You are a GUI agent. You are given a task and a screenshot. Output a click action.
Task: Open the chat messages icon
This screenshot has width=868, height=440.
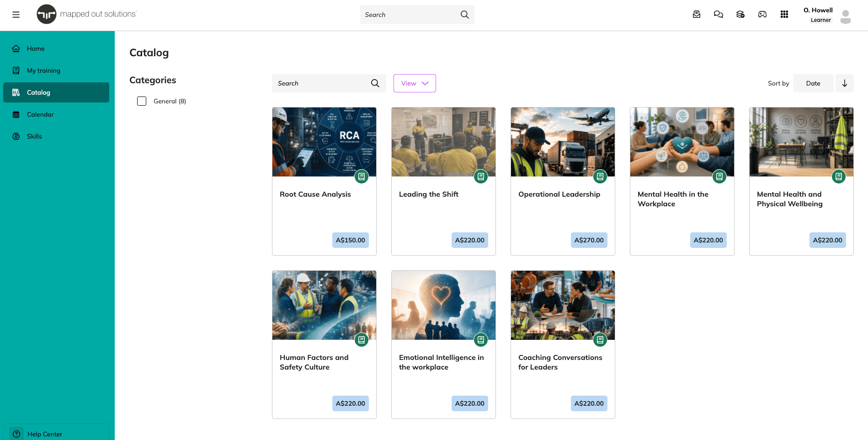719,15
